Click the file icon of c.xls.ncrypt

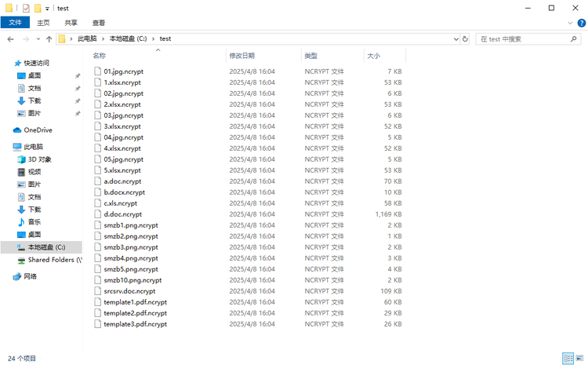97,203
